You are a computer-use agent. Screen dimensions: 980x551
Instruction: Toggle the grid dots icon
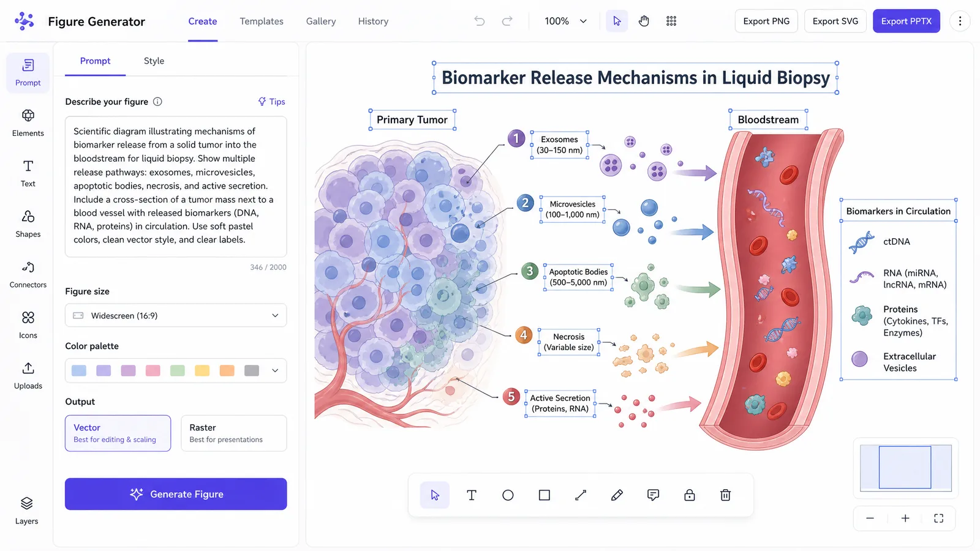671,21
